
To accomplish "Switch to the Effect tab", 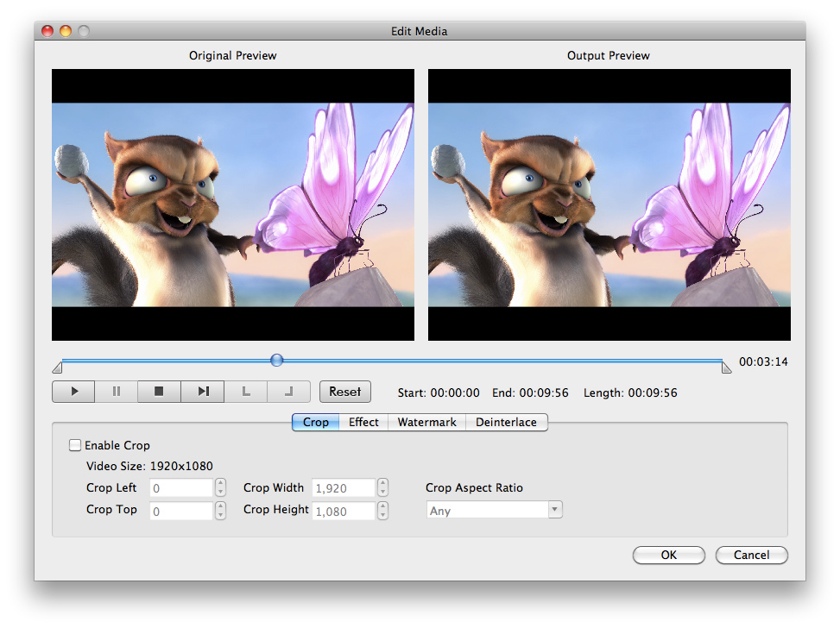I will click(363, 423).
